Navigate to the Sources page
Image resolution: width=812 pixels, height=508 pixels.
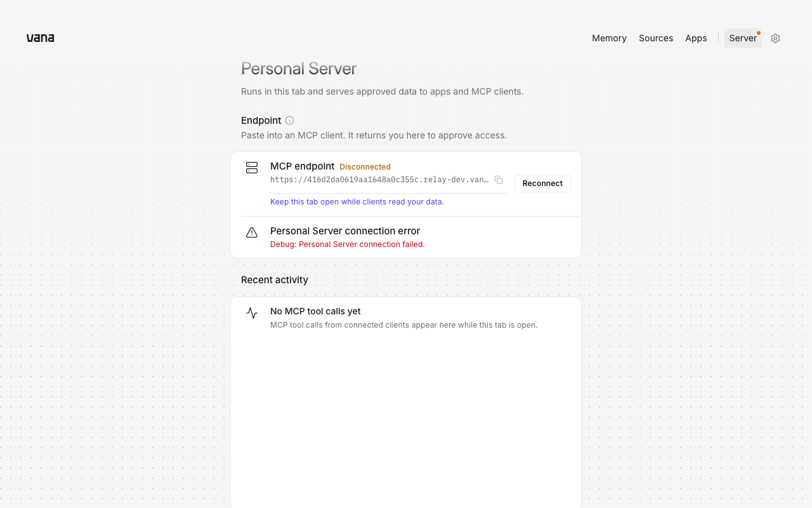(656, 38)
